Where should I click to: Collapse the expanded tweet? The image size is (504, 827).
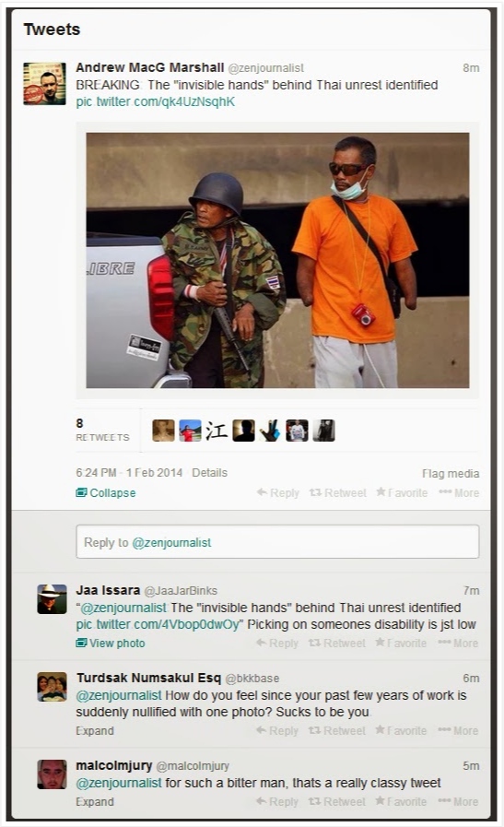(x=105, y=492)
